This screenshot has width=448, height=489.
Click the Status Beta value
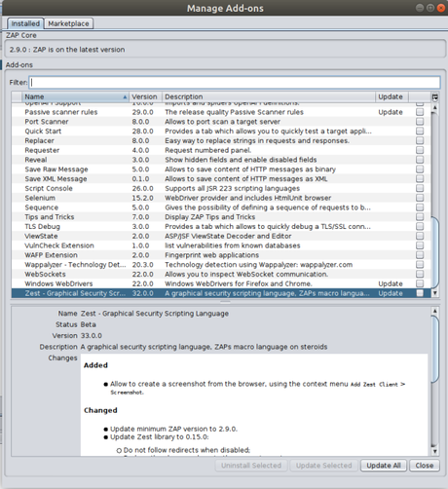89,324
